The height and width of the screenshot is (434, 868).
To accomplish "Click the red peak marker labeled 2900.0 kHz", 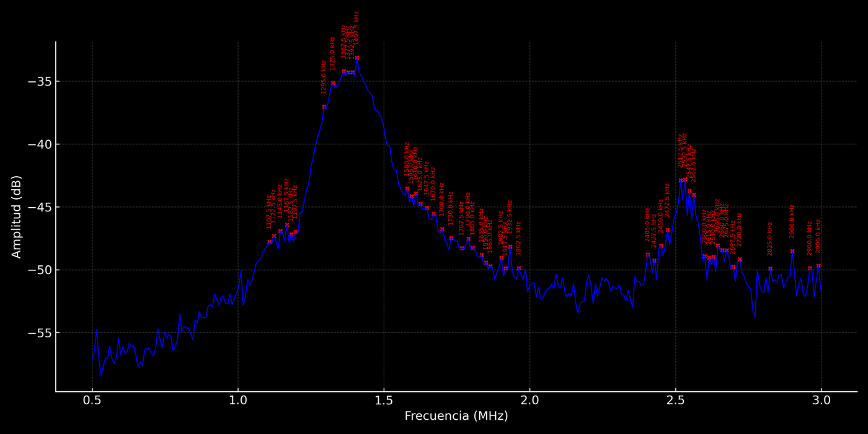I will pyautogui.click(x=792, y=251).
